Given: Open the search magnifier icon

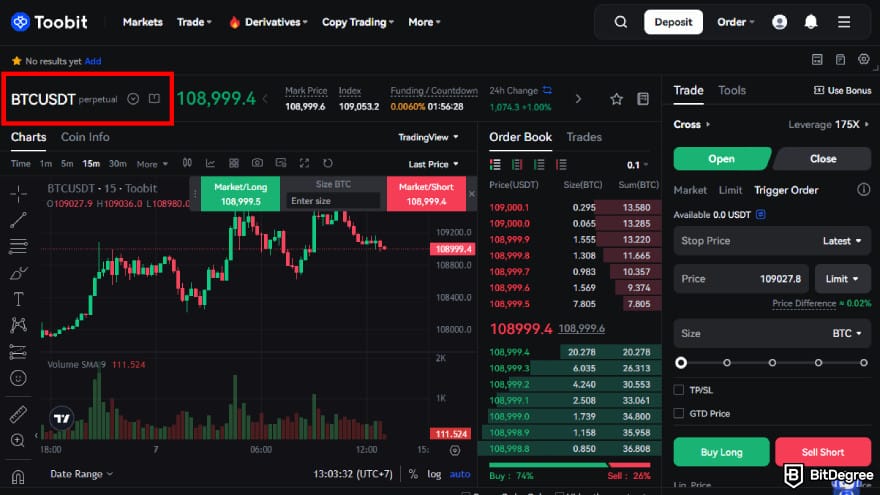Looking at the screenshot, I should (x=620, y=22).
